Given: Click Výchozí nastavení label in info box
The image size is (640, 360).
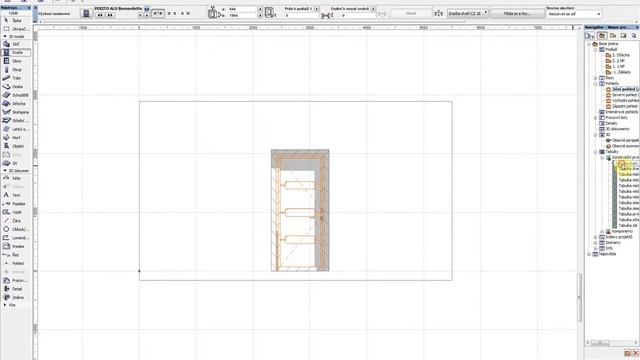Looking at the screenshot, I should (x=54, y=13).
